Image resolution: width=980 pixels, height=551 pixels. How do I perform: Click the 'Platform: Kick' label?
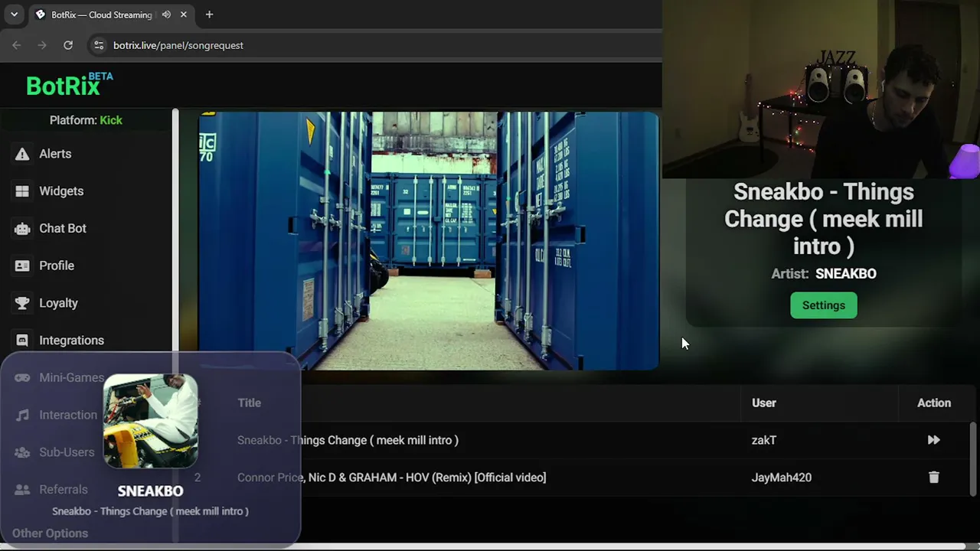click(x=86, y=120)
